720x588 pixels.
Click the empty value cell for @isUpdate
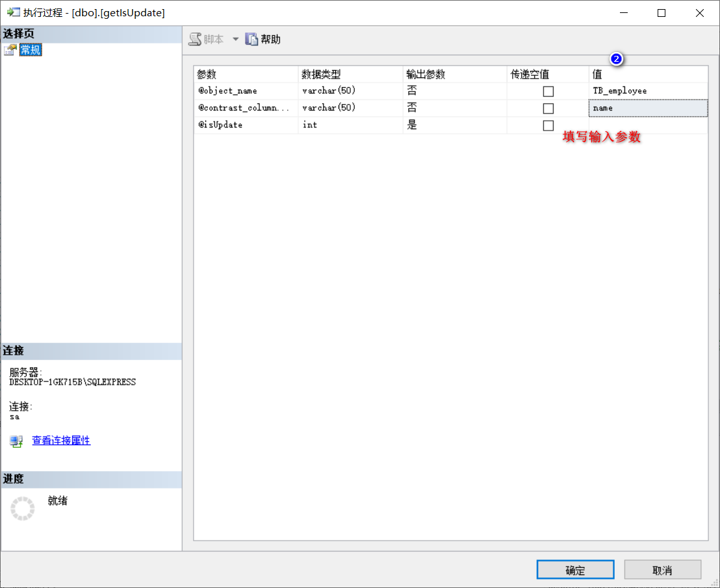point(648,125)
